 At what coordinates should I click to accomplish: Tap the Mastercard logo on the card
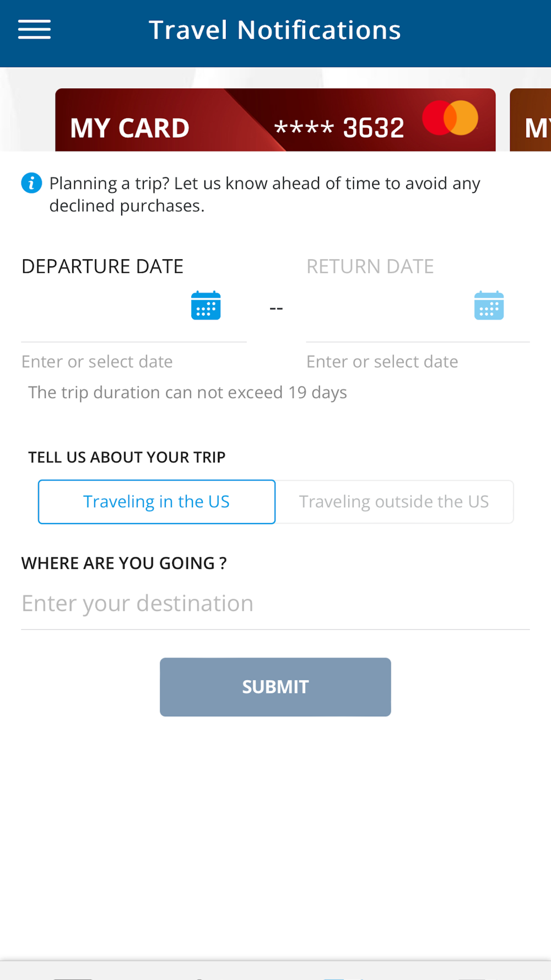450,118
